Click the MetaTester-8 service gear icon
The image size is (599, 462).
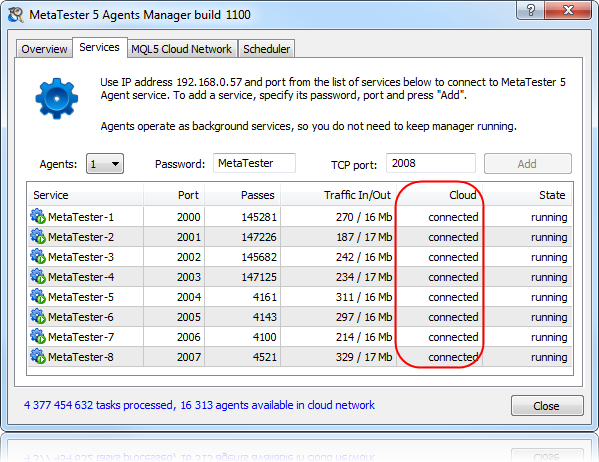pos(38,356)
